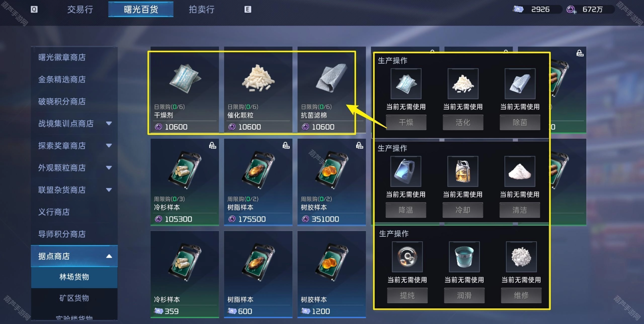Click the bucket icon above 润滑
This screenshot has height=324, width=644.
[464, 257]
